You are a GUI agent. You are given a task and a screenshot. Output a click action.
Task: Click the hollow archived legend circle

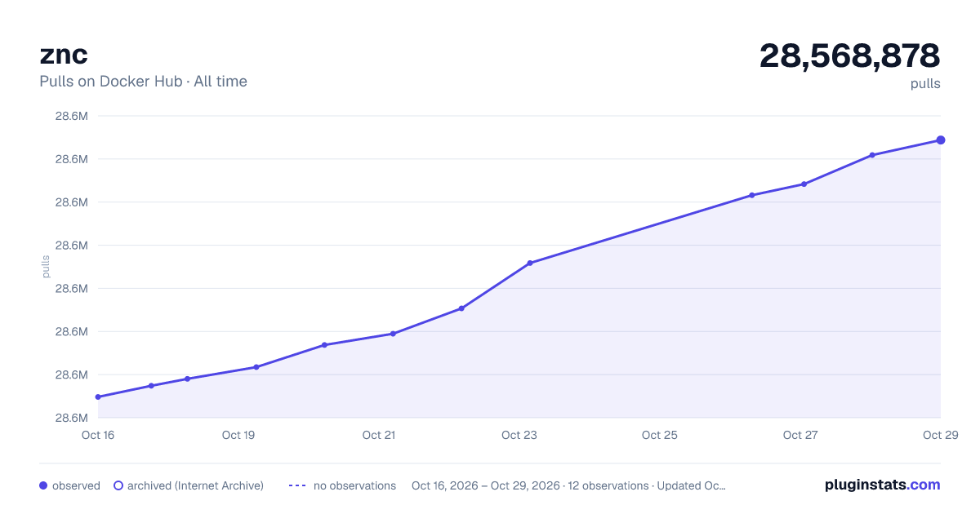[118, 485]
